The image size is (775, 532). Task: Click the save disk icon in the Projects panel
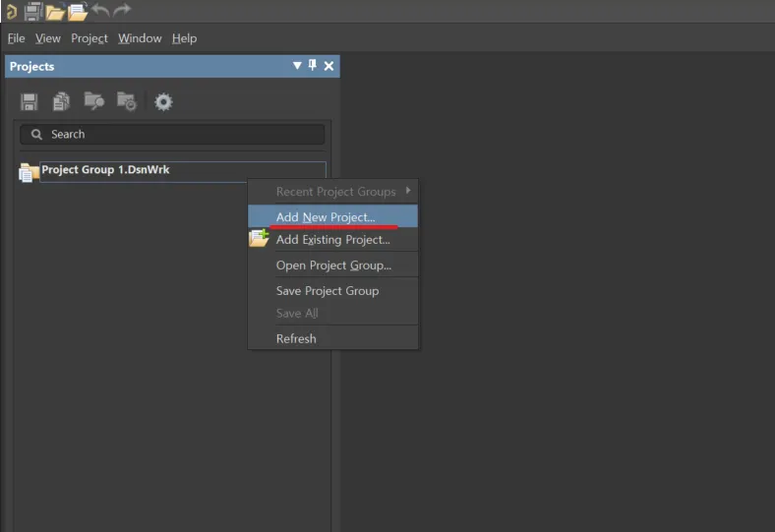point(30,101)
